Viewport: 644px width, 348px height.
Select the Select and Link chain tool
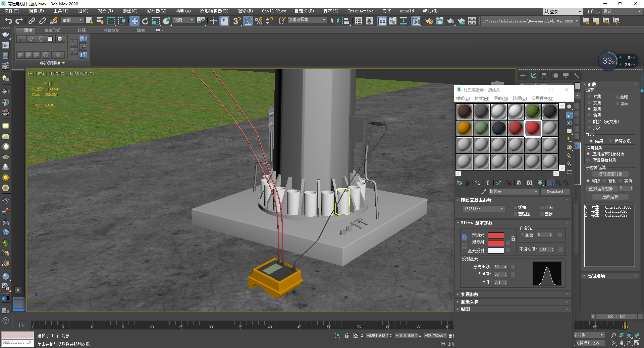pyautogui.click(x=32, y=21)
